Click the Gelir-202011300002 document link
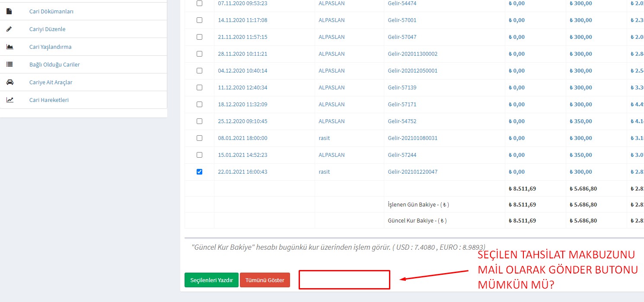The width and height of the screenshot is (644, 302). click(412, 54)
